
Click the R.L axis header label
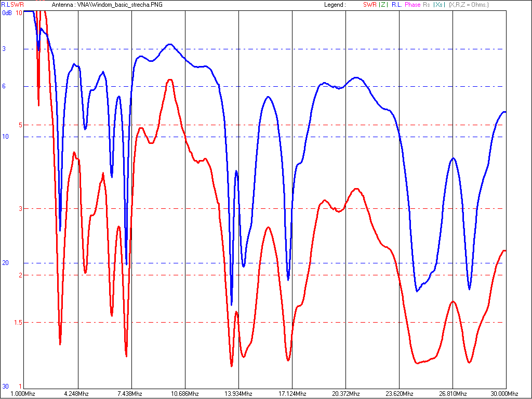[x=5, y=5]
